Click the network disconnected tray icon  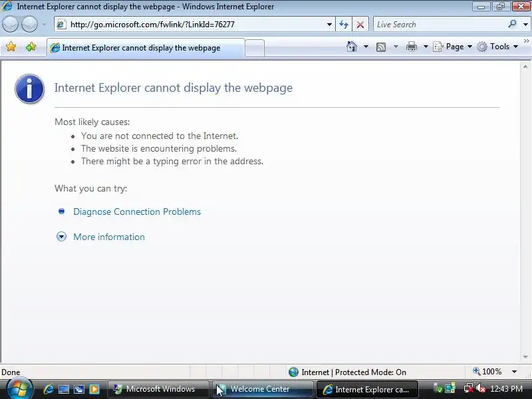(x=469, y=388)
